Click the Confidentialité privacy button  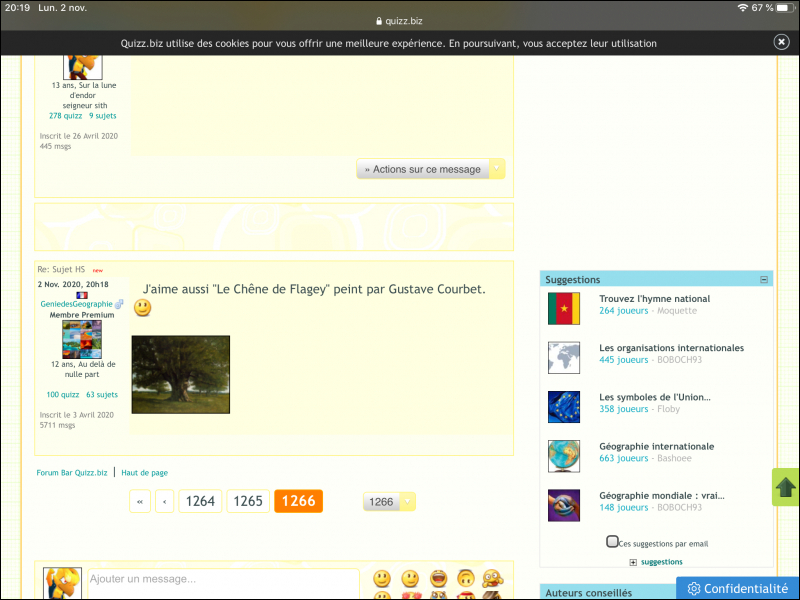[735, 588]
